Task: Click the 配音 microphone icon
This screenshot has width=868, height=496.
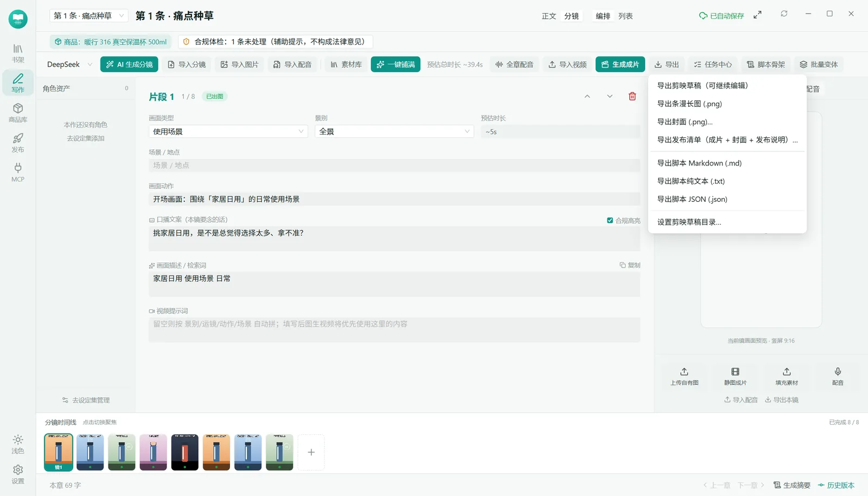Action: pos(838,376)
